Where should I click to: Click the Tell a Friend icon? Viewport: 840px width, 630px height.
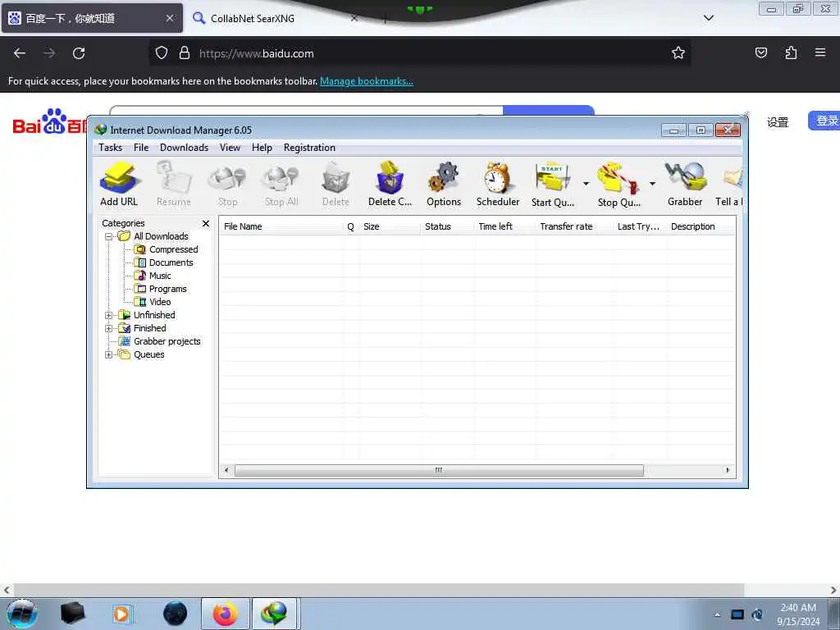click(729, 184)
